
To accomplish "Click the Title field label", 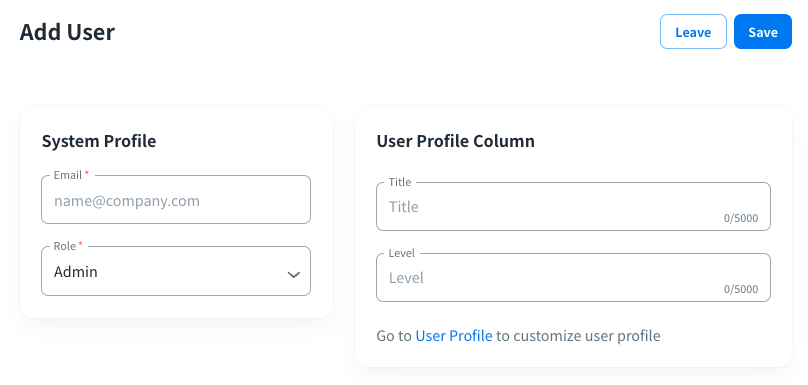I will point(400,182).
